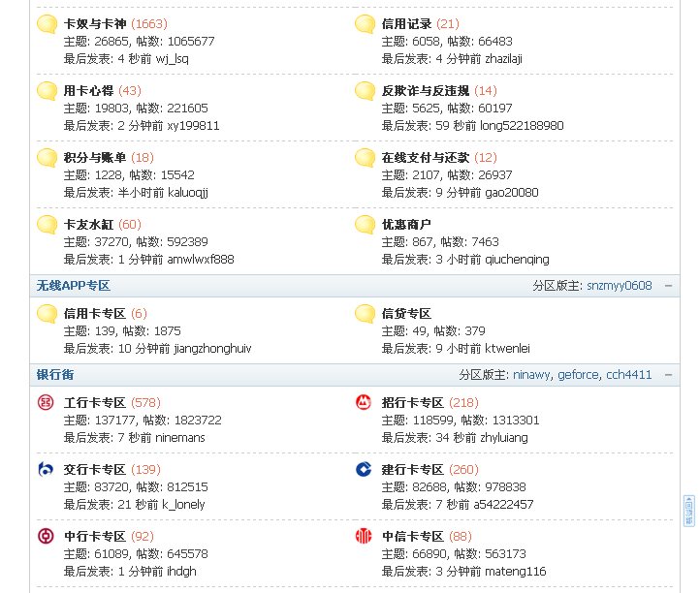Open the 卡友水缸 forum

[88, 224]
